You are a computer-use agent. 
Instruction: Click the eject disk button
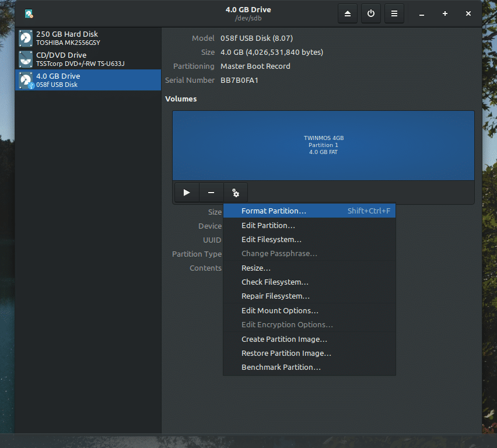tap(348, 13)
